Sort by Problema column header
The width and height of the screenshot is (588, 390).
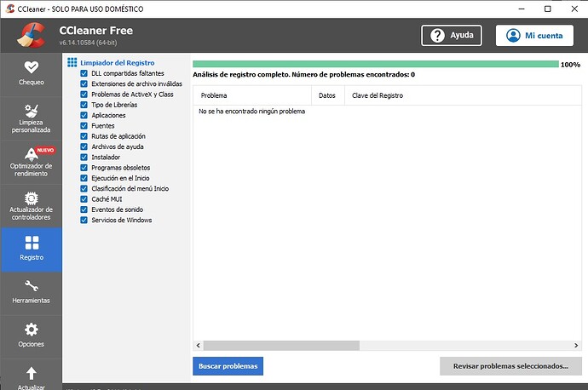click(252, 95)
